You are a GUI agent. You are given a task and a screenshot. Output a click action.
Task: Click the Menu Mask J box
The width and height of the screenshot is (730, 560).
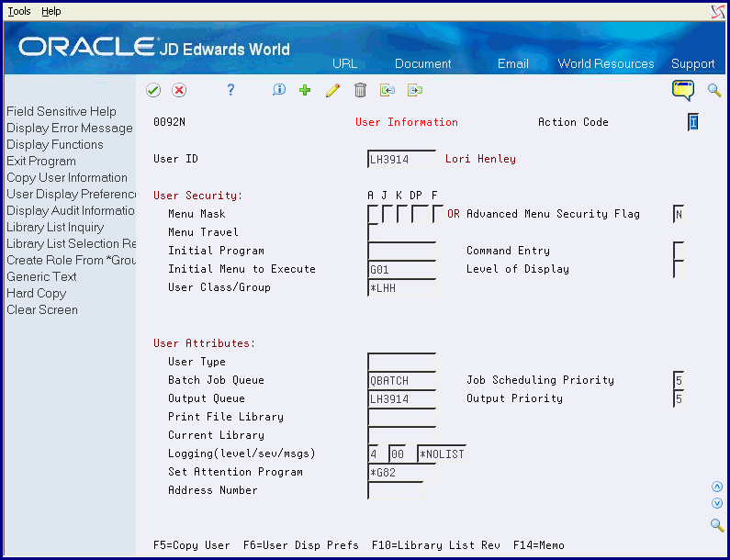(x=387, y=214)
